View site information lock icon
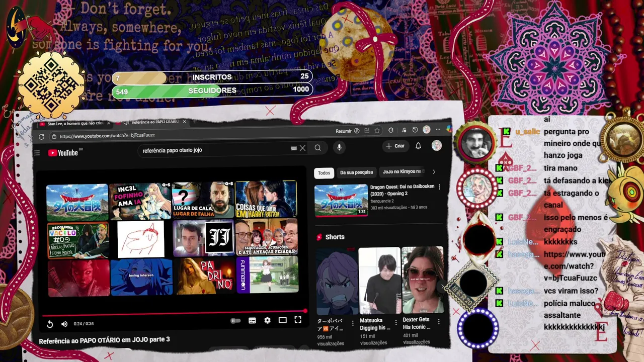The height and width of the screenshot is (362, 644). (x=55, y=136)
